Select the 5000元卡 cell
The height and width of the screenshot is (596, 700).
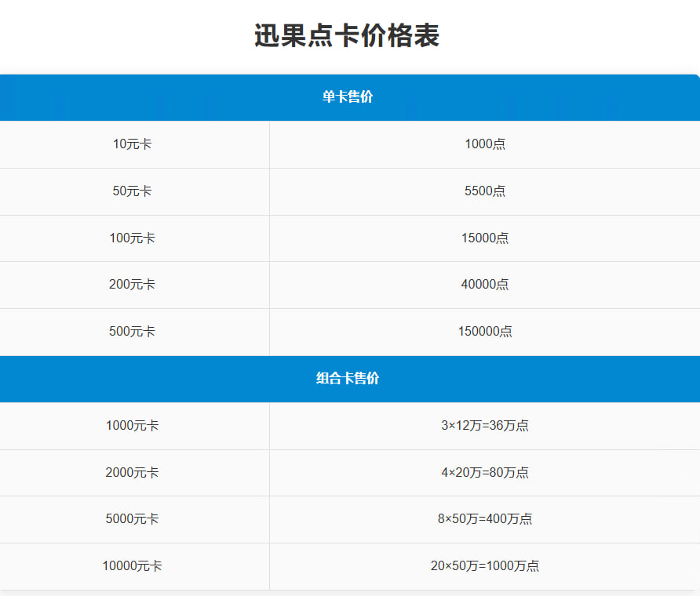coord(134,519)
